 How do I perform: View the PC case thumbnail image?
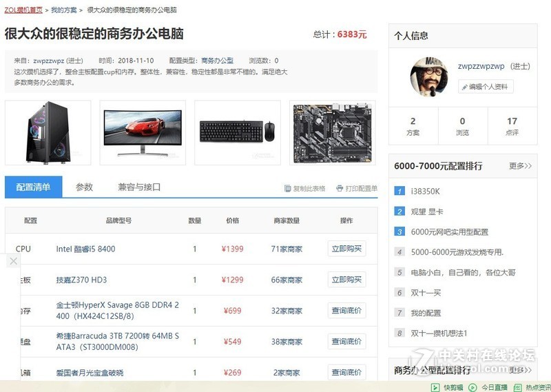[x=48, y=132]
